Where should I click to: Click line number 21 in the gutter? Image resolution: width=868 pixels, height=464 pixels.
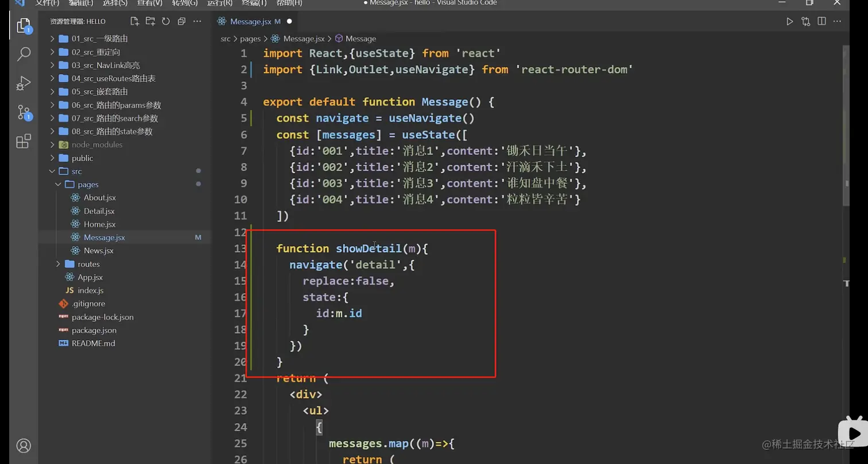(x=240, y=378)
